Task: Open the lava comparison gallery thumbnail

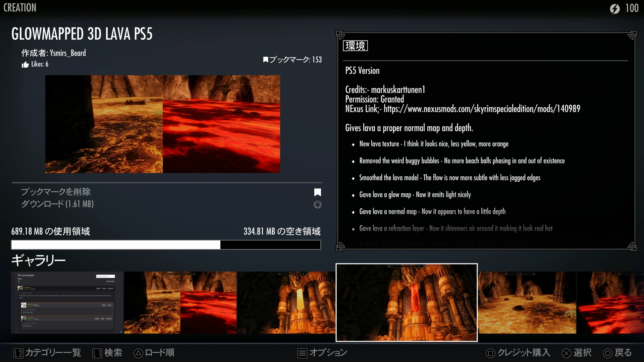Action: 180,302
